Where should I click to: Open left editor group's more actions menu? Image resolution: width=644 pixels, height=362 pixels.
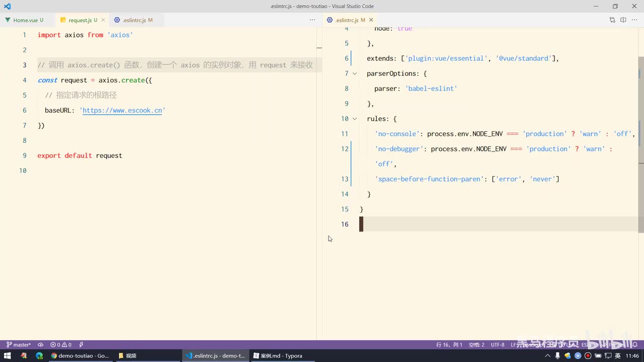tap(312, 20)
